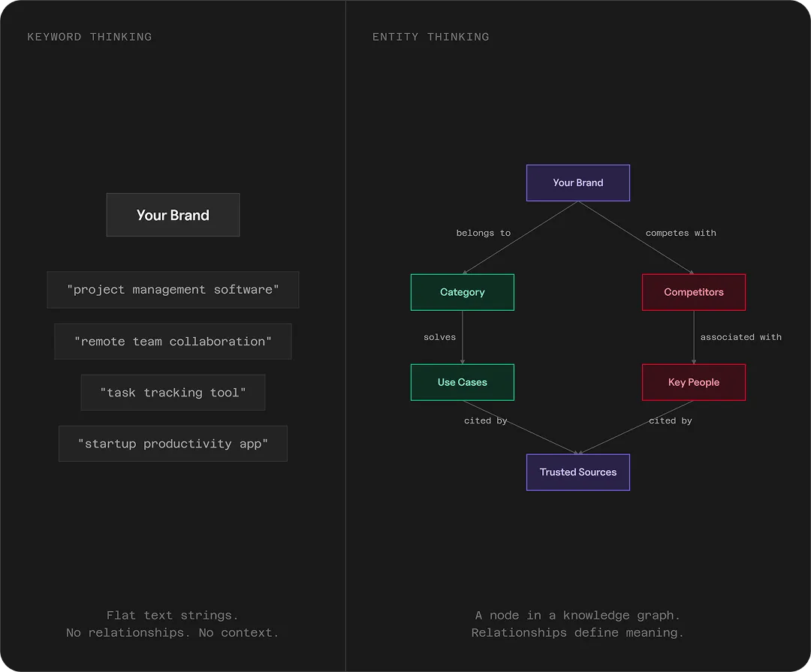This screenshot has height=672, width=811.
Task: Click the "solves" edge label
Action: (439, 337)
